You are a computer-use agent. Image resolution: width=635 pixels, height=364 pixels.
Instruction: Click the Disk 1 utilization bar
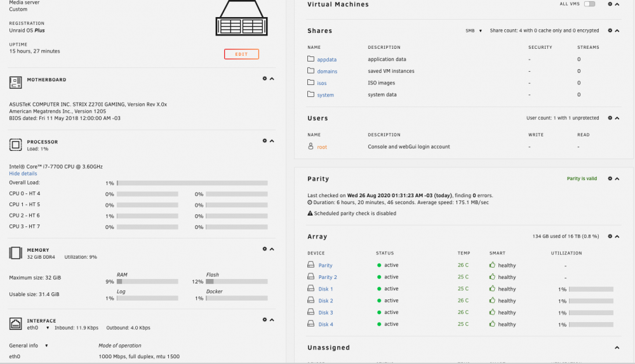click(x=591, y=289)
